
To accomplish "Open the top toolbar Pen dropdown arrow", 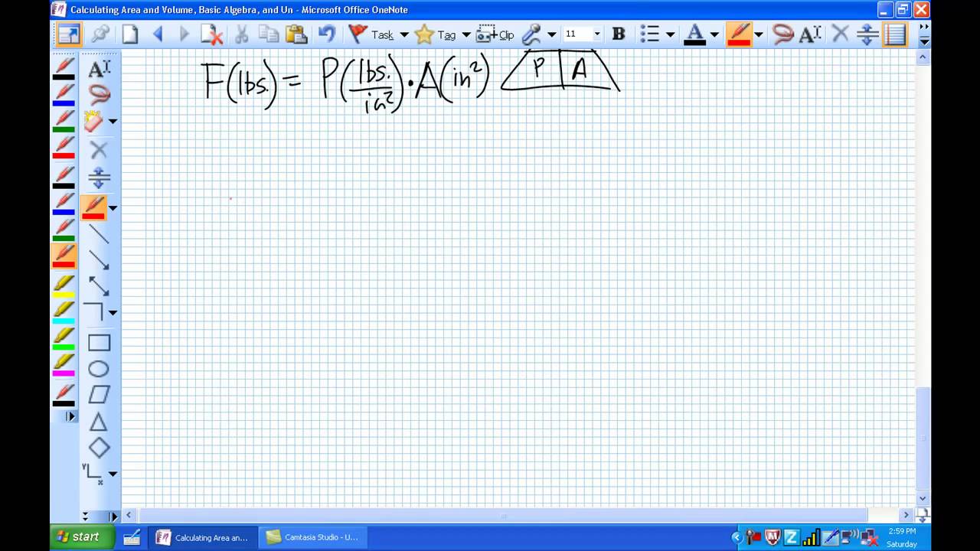I will [x=759, y=34].
